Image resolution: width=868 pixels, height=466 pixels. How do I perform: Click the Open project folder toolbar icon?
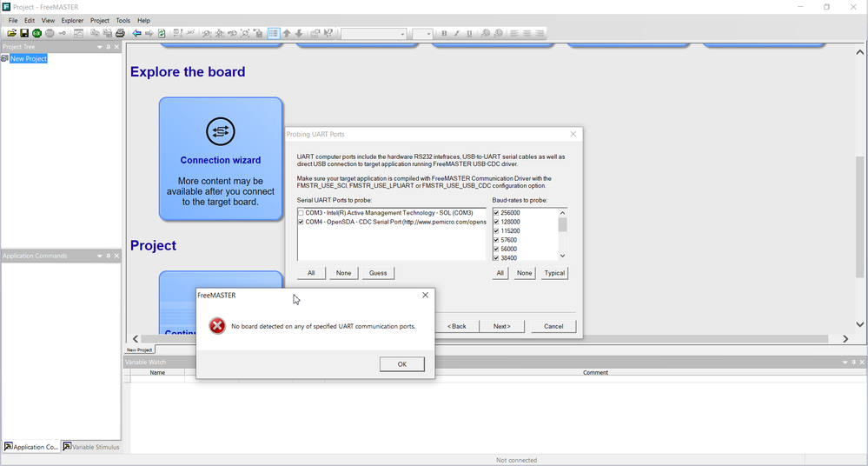point(11,33)
